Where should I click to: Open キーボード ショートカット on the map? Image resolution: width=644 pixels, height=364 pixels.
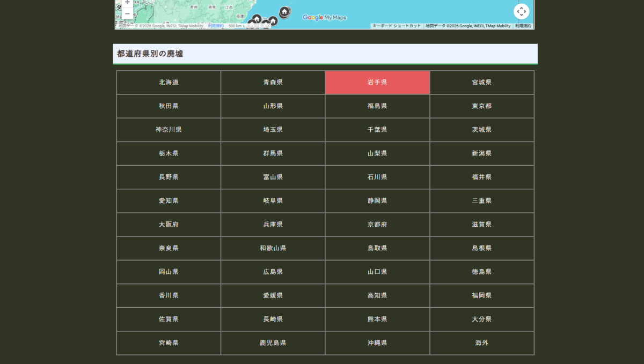coord(397,26)
